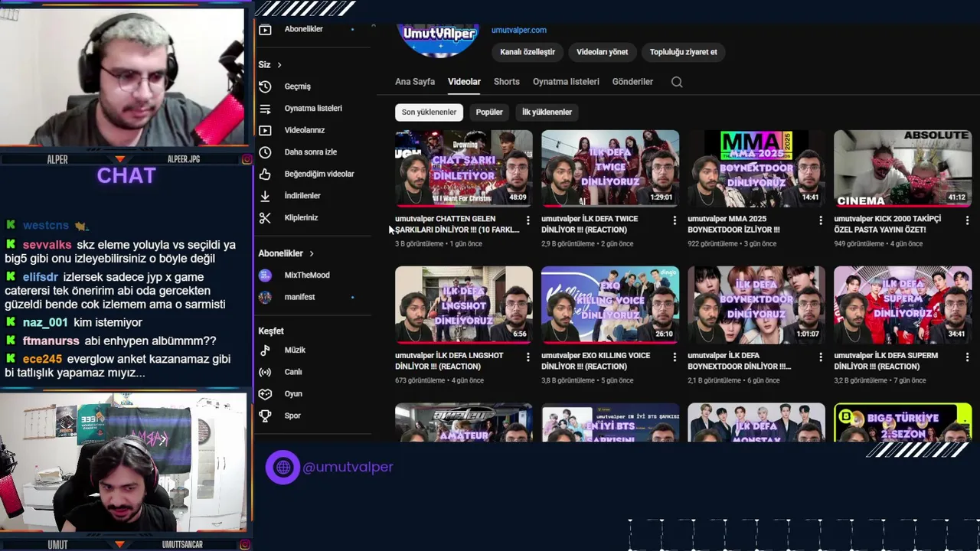Image resolution: width=980 pixels, height=551 pixels.
Task: Open MixTheMood channel avatar
Action: tap(265, 275)
